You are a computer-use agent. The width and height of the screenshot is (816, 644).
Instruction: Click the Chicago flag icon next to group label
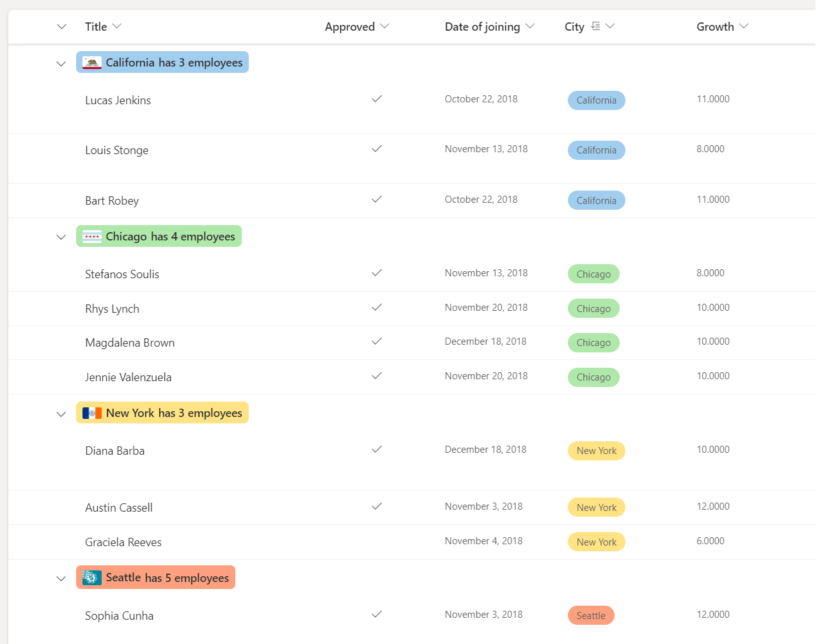(x=91, y=236)
